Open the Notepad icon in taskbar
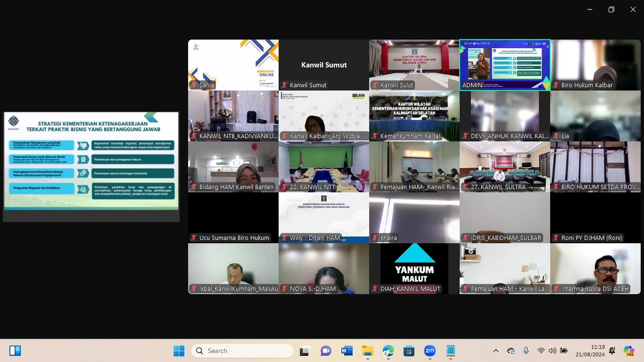This screenshot has width=644, height=362. (x=450, y=351)
